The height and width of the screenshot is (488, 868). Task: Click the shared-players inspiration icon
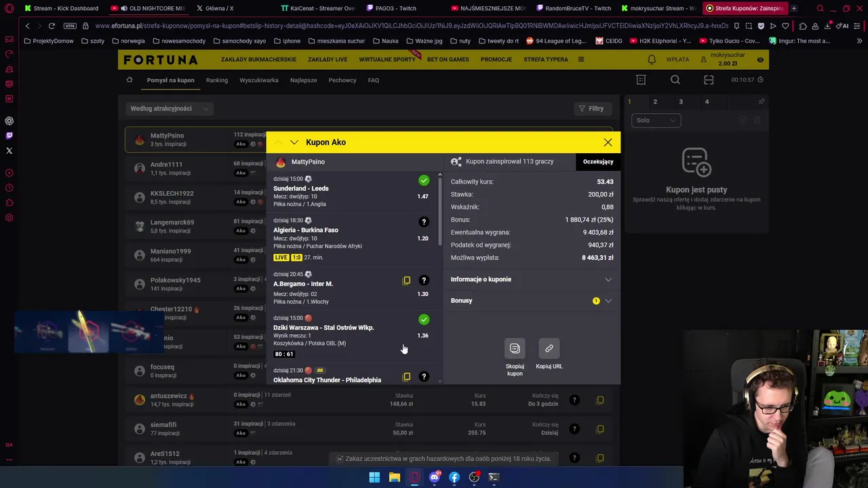[456, 162]
